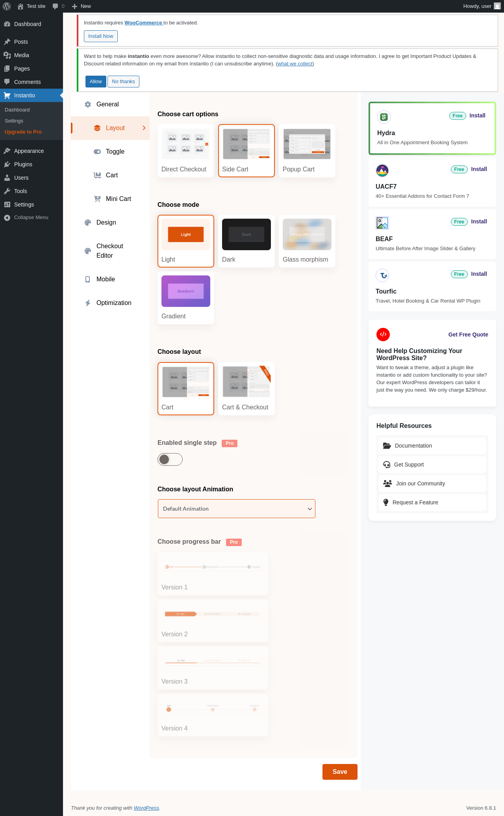Select the Side Cart option
Image resolution: width=504 pixels, height=816 pixels.
246,151
